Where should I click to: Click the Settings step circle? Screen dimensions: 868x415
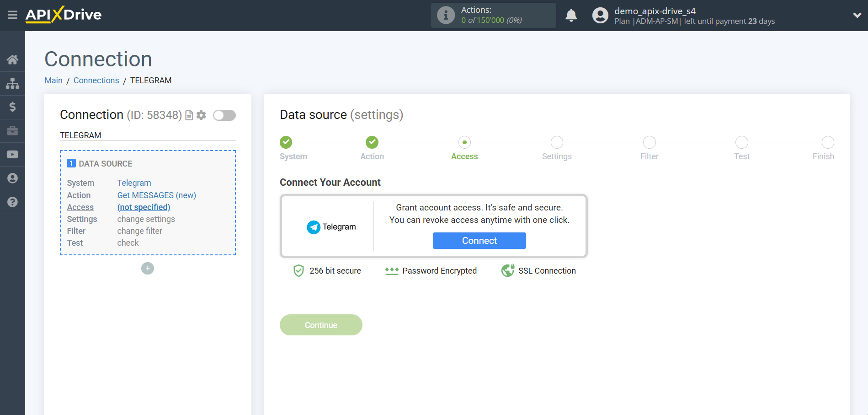click(x=556, y=142)
